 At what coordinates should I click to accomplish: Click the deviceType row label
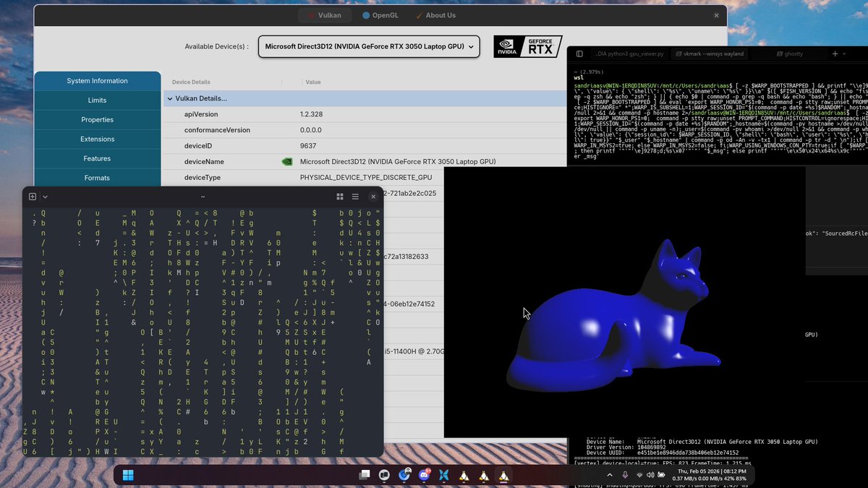tap(203, 177)
